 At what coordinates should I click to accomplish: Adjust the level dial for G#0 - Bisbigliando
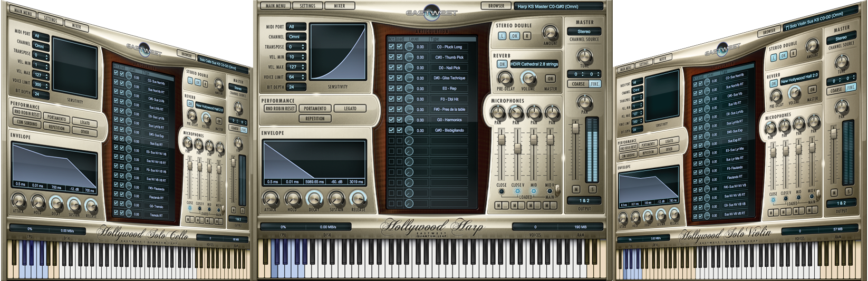[409, 130]
